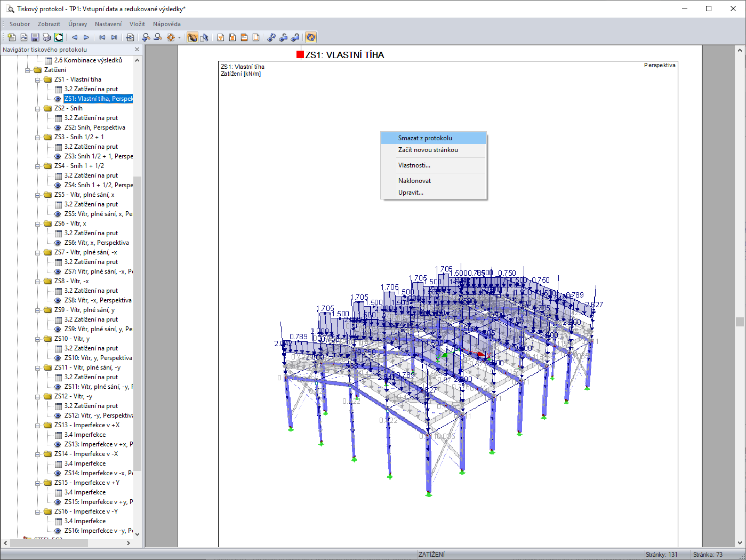Select the ZS16 - Imperfekce v -Y folder
Screen dimensions: 746x560
86,511
